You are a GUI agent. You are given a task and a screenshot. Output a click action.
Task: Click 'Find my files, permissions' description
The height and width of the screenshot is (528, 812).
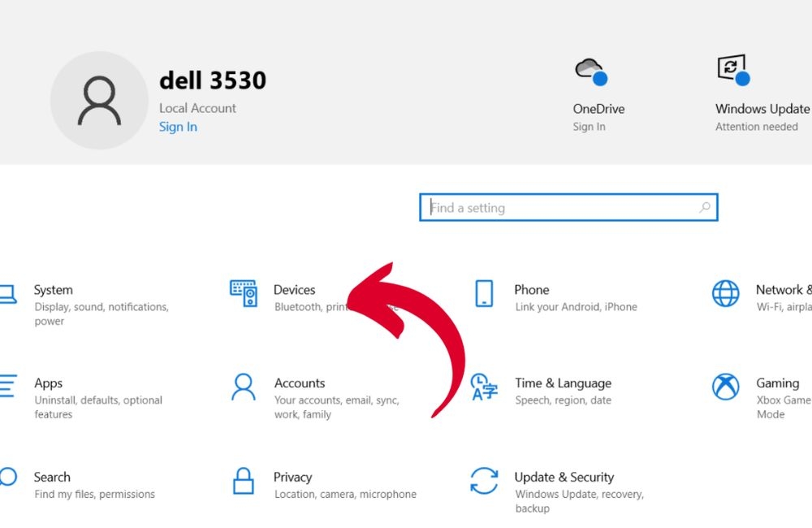click(x=95, y=495)
